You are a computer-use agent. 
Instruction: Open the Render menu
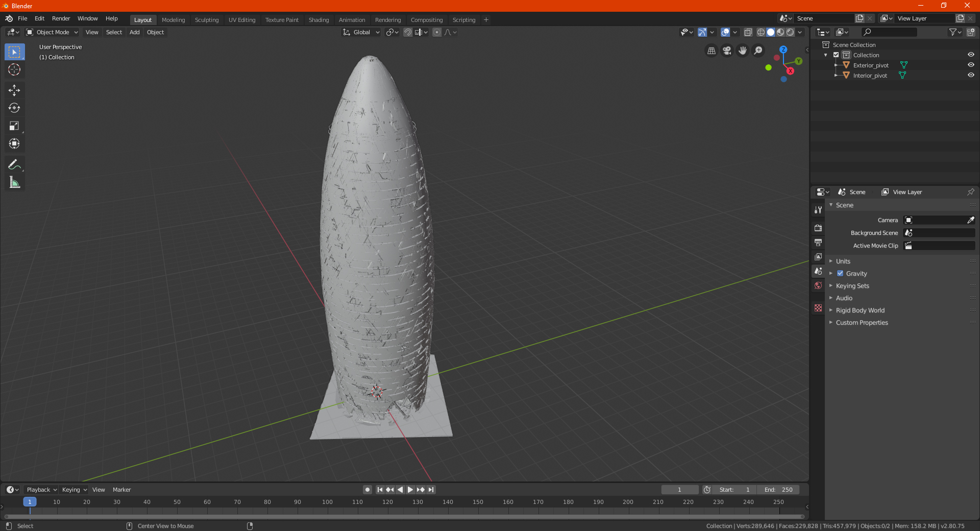(61, 18)
